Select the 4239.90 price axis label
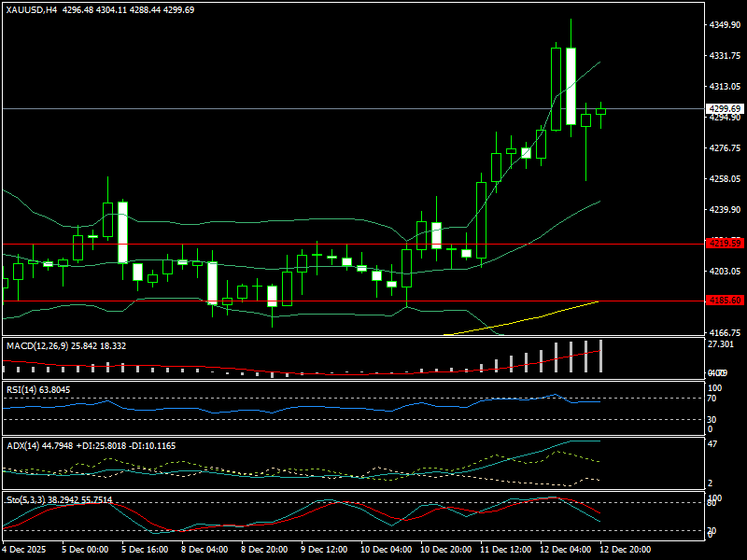 tap(726, 209)
